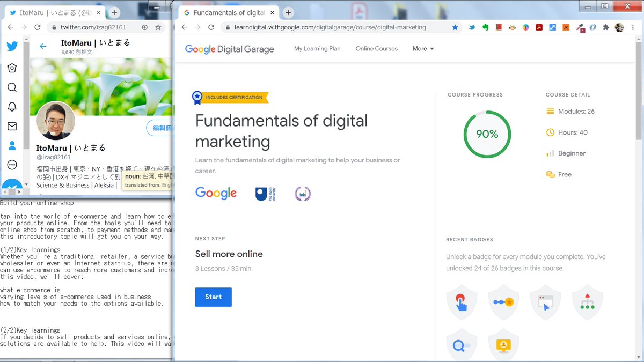
Task: Open Online Courses menu item
Action: [376, 49]
